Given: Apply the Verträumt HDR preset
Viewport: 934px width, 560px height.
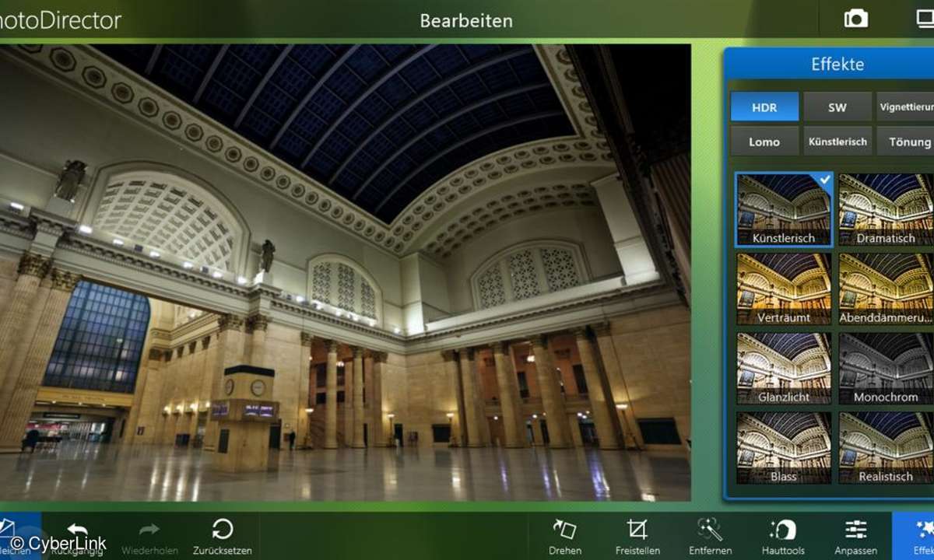Looking at the screenshot, I should pos(784,288).
